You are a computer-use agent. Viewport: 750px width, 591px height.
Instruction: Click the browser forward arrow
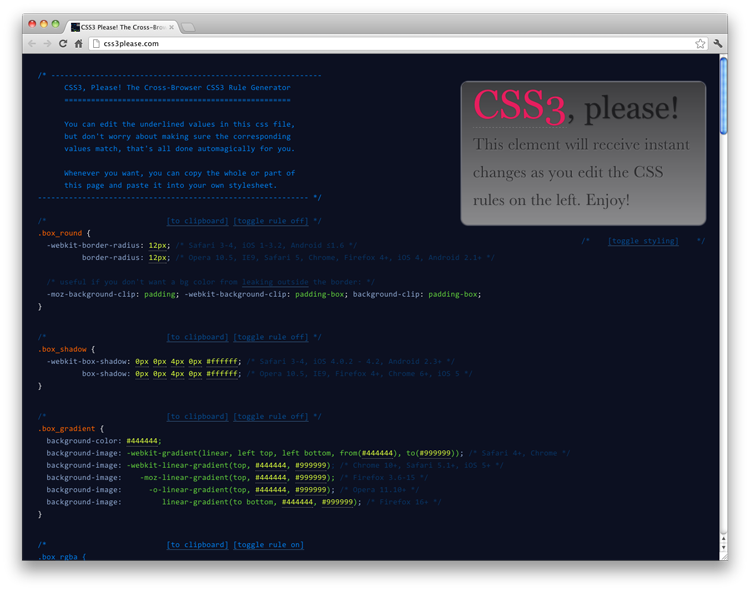tap(47, 44)
